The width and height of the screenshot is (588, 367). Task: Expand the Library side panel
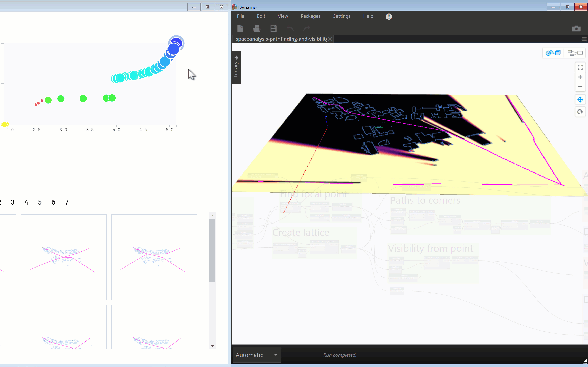click(x=236, y=67)
